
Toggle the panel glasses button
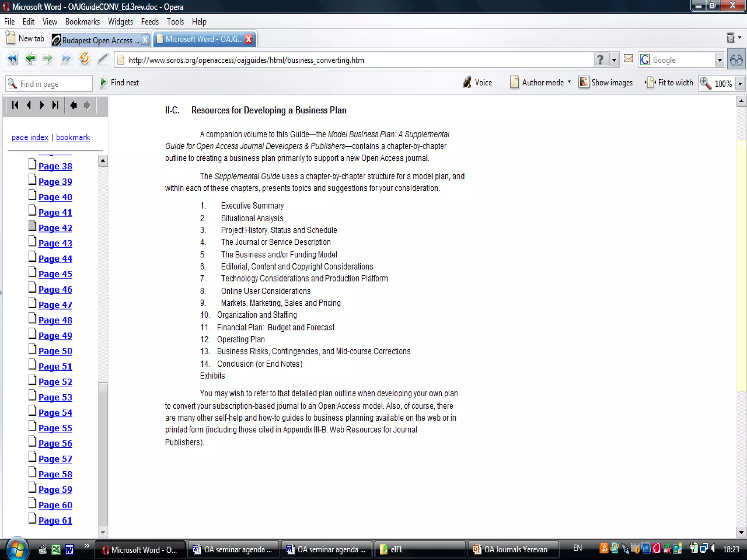(736, 60)
